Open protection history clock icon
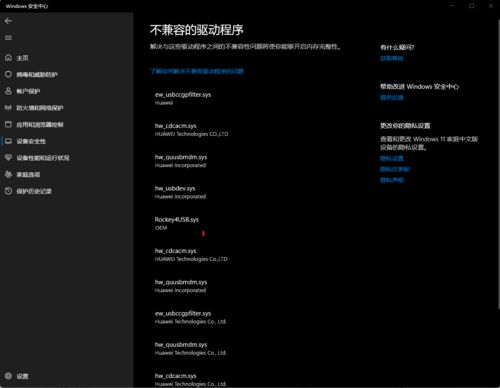The height and width of the screenshot is (388, 500). point(8,191)
